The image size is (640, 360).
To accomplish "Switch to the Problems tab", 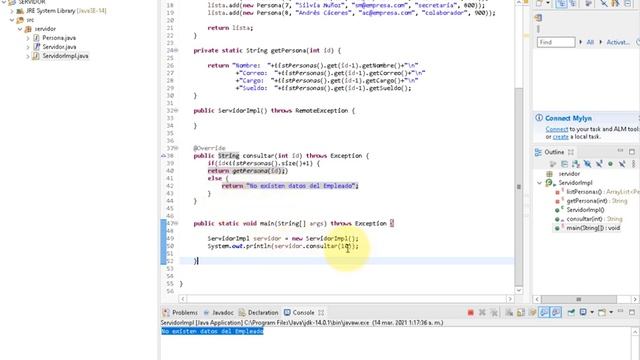I will tap(180, 313).
